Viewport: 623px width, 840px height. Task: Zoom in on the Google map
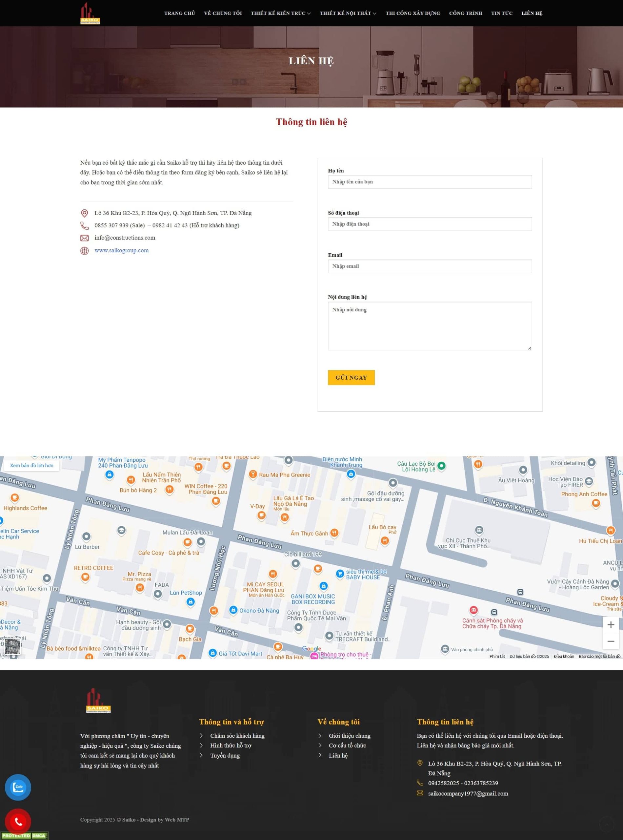click(611, 624)
